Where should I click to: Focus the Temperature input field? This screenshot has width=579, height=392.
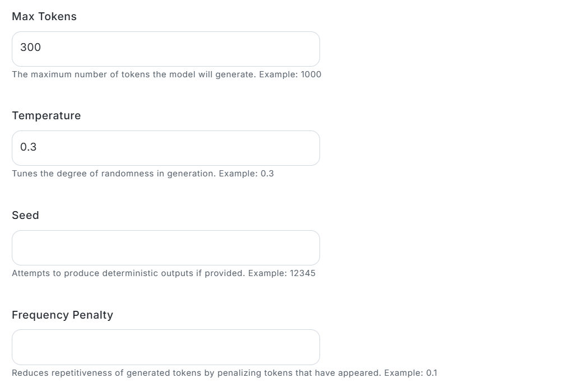pos(166,148)
